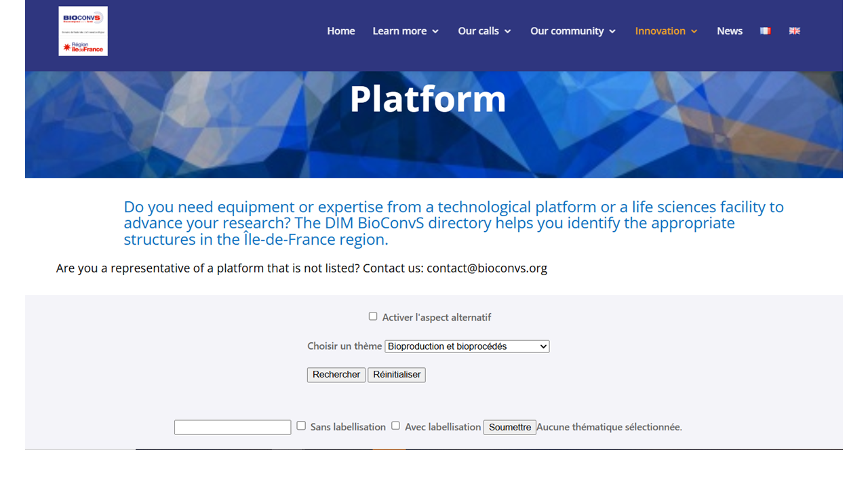Focus the text field before Sans labellisation
The image size is (868, 488).
point(233,428)
